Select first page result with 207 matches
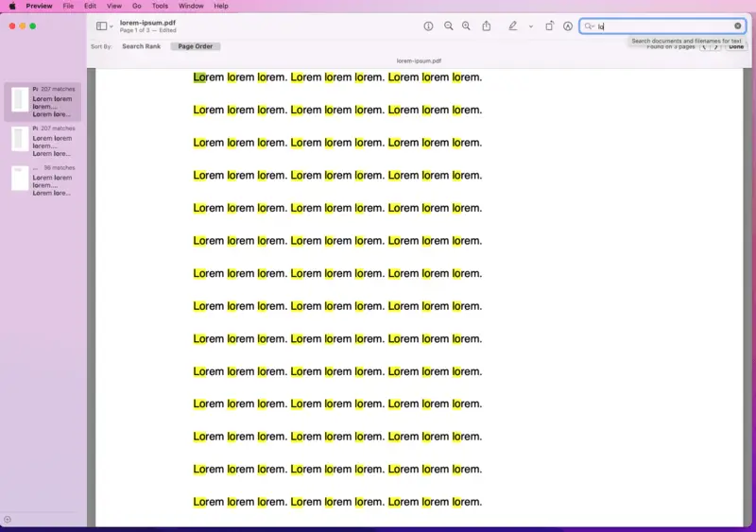The height and width of the screenshot is (532, 756). 43,102
